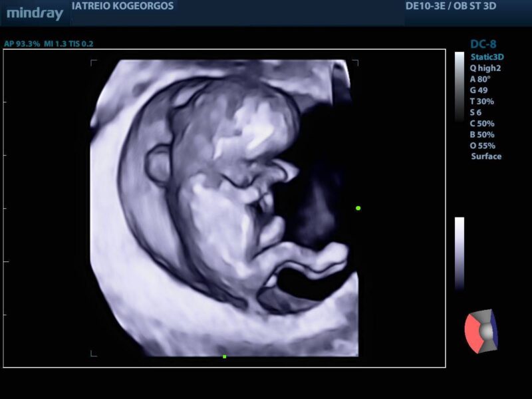
Task: Click the bottom-left ROI corner bracket
Action: click(94, 353)
